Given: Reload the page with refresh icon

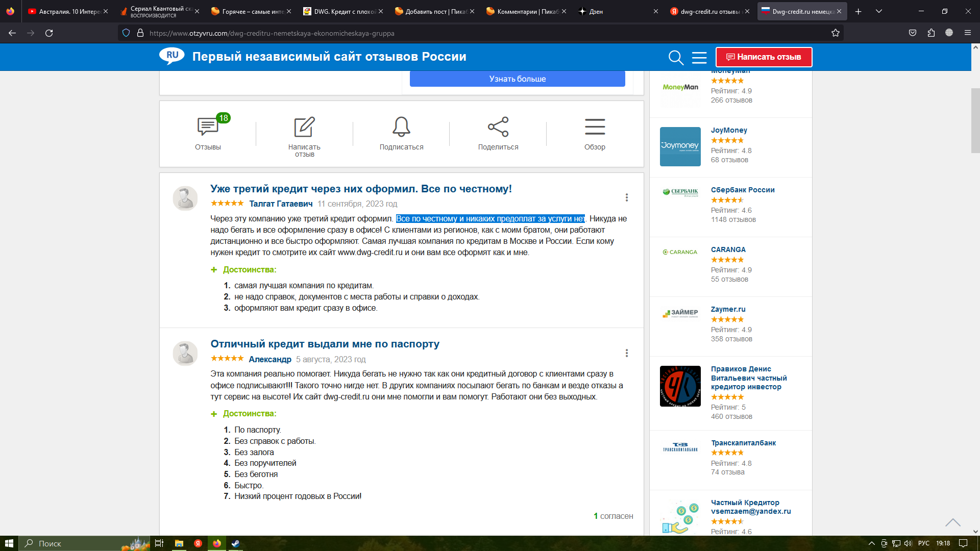Looking at the screenshot, I should click(x=49, y=33).
